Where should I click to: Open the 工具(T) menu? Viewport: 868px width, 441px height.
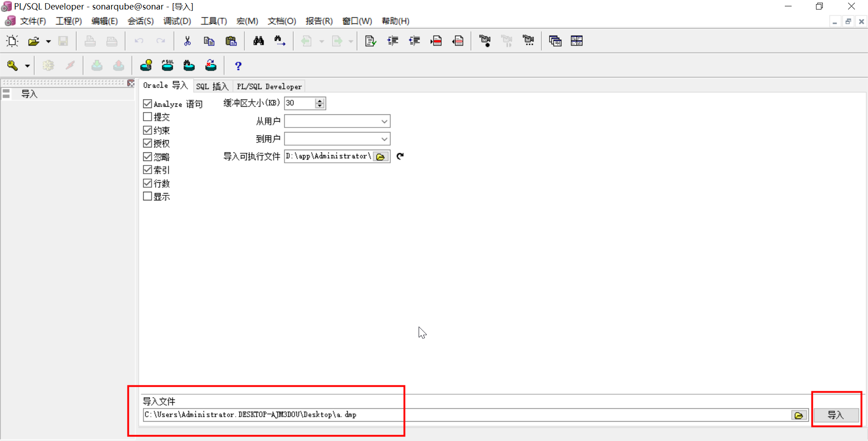tap(214, 21)
